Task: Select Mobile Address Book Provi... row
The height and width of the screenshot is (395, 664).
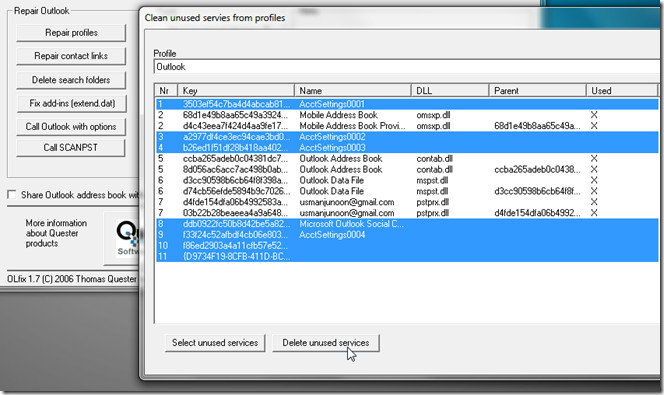Action: 407,126
